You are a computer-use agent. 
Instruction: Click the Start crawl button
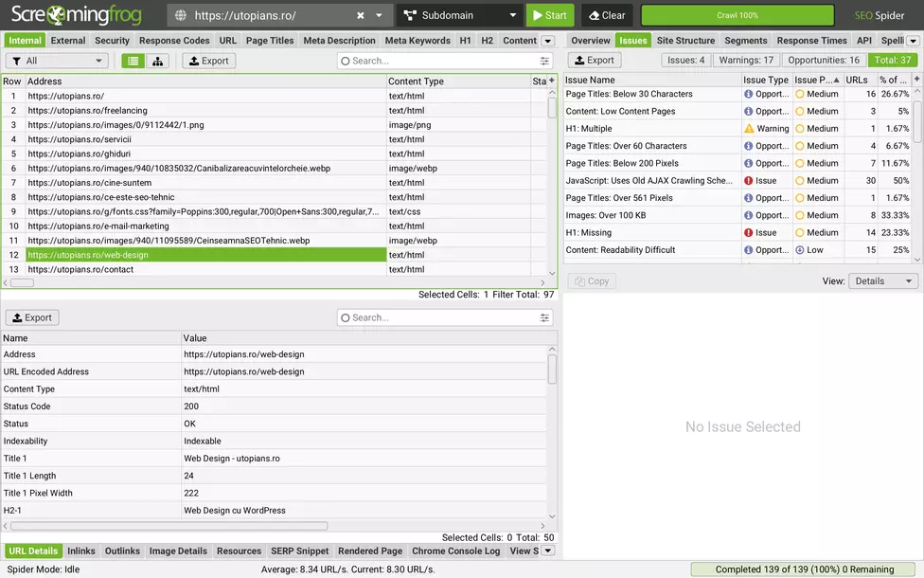(550, 15)
